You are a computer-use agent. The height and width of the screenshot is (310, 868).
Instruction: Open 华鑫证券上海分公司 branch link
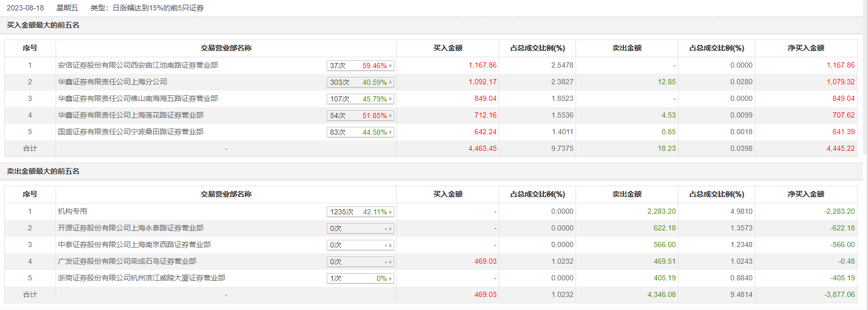tap(112, 82)
